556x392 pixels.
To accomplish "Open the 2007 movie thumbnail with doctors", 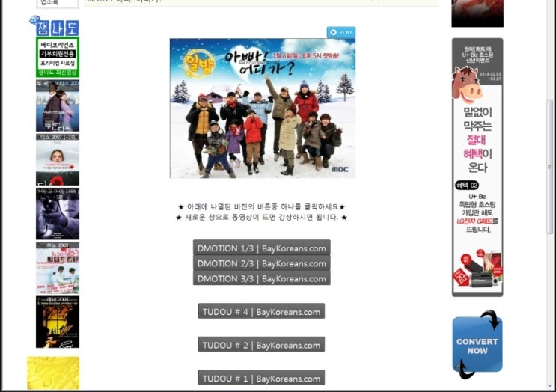I will coord(58,269).
